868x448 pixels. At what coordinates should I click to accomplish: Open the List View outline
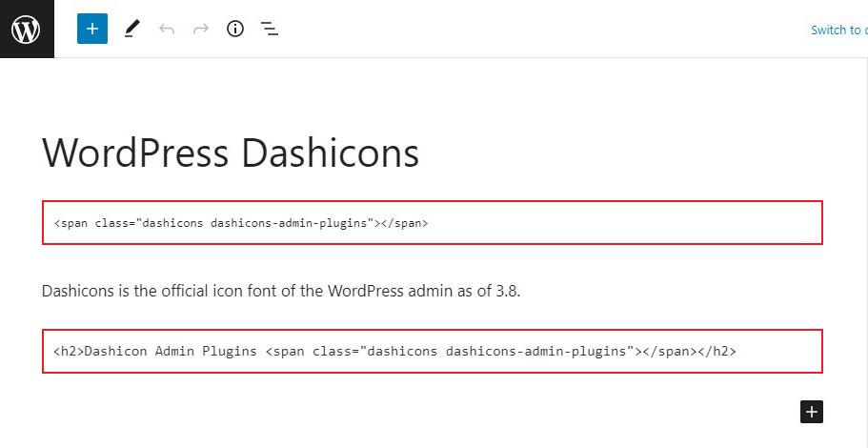[270, 29]
